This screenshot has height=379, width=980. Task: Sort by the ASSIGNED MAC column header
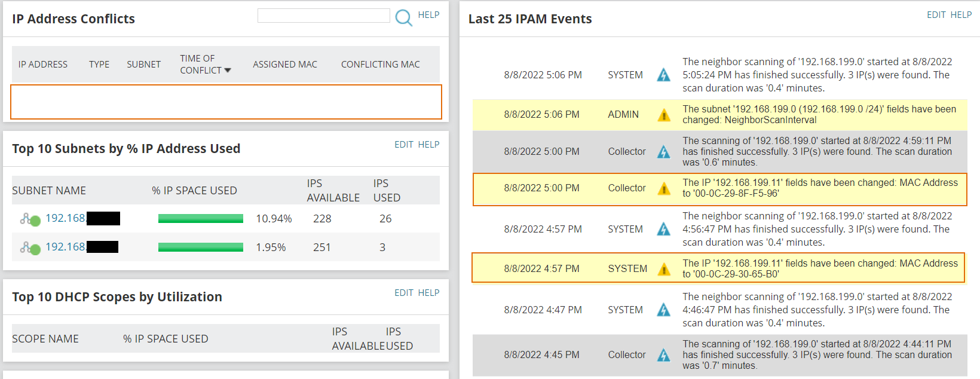click(x=285, y=64)
